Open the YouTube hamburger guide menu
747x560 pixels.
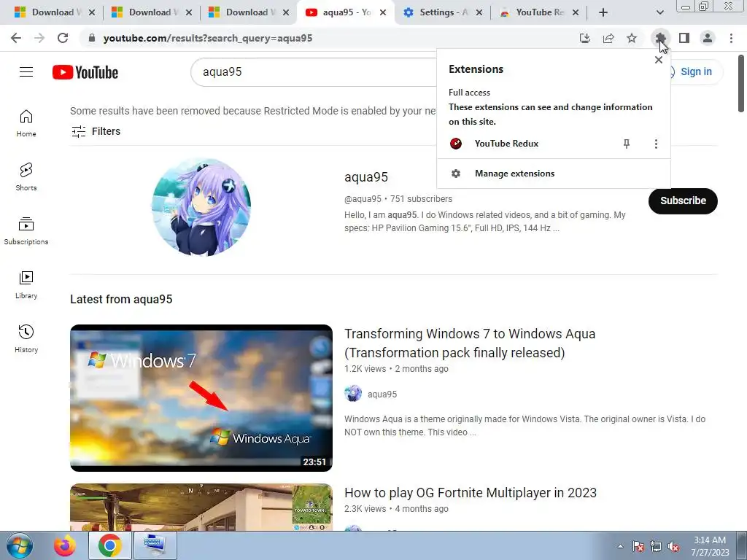click(x=26, y=72)
